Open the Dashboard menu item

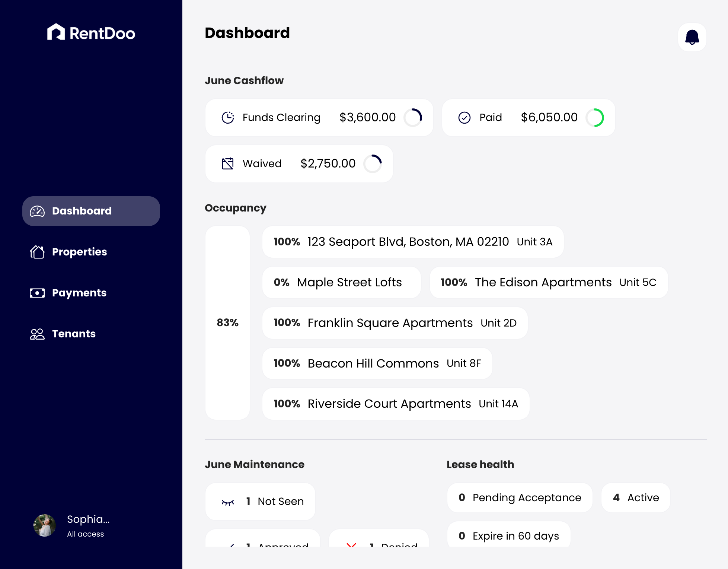(91, 211)
